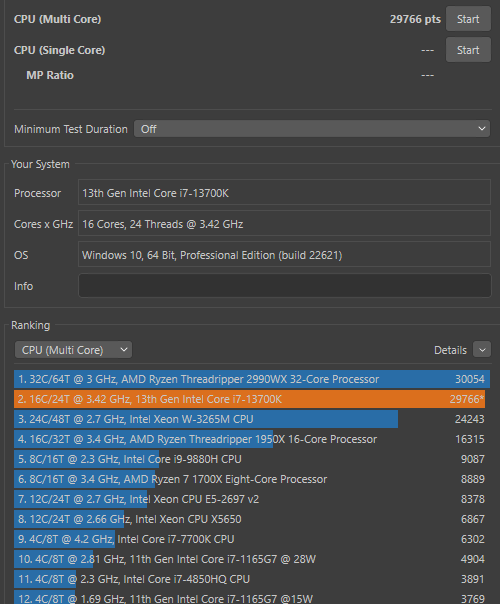Open the CPU (Multi Core) ranking dropdown
Viewport: 500px width, 604px height.
pyautogui.click(x=73, y=350)
